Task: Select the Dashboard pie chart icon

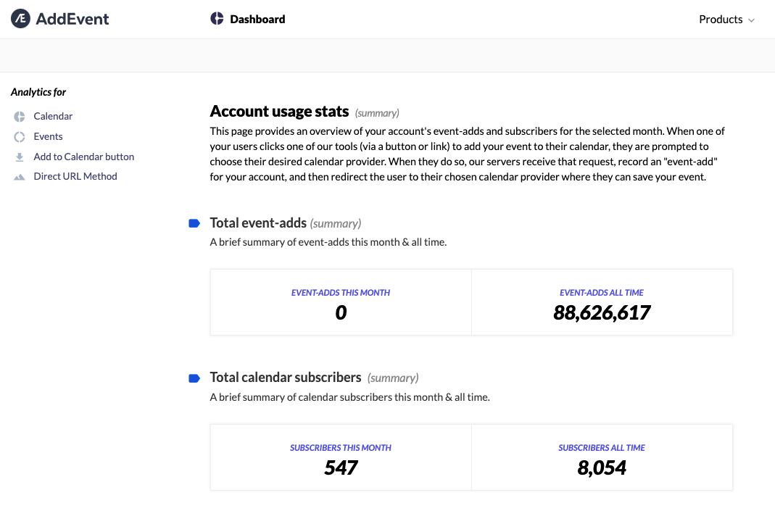Action: tap(217, 19)
